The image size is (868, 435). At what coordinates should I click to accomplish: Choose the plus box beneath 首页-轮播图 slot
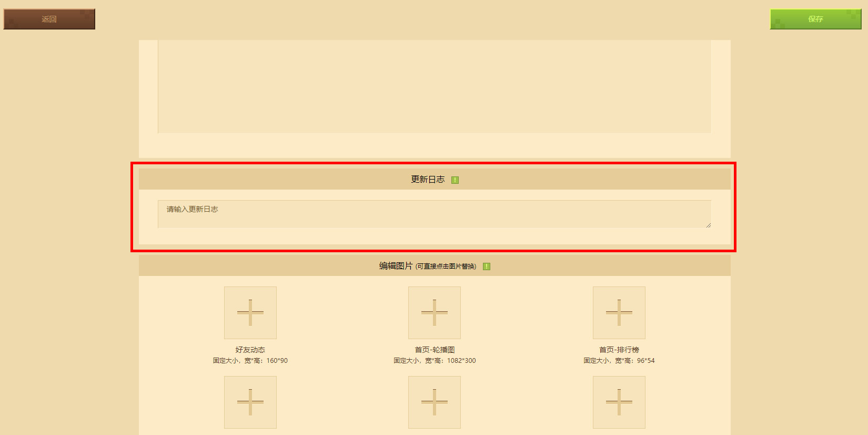pos(435,402)
